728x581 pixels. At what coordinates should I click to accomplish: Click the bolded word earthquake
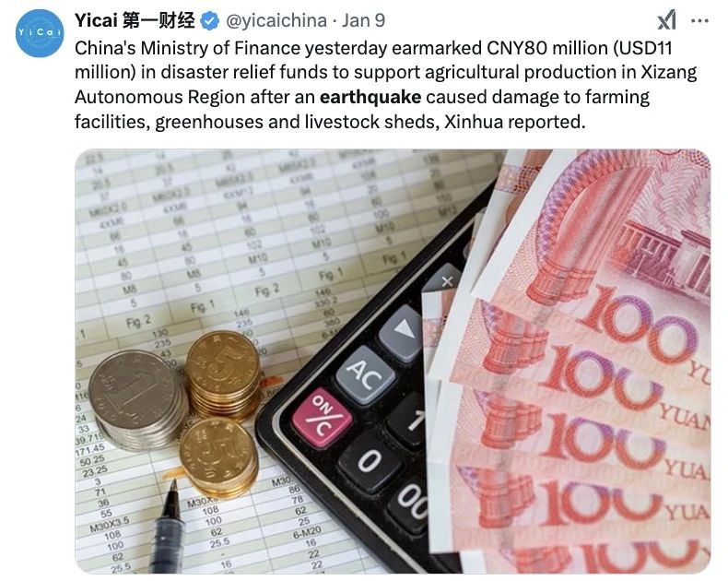(x=370, y=97)
